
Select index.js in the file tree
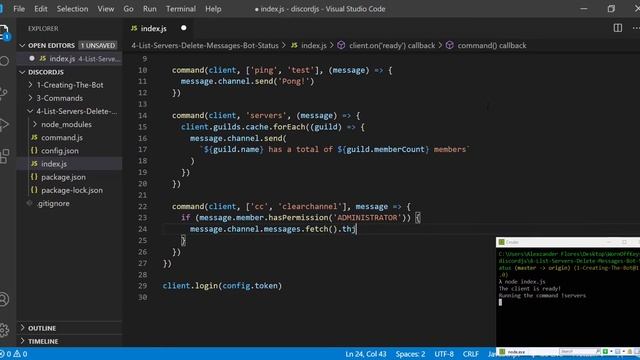[x=54, y=164]
